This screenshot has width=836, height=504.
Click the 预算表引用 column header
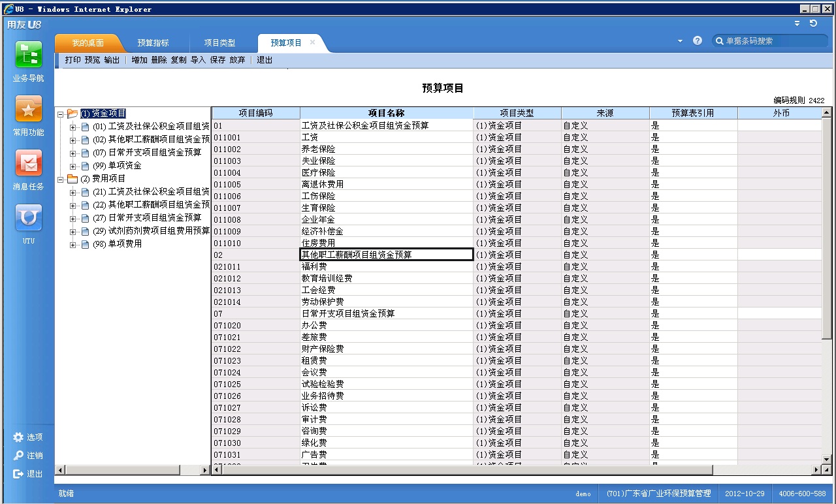693,113
